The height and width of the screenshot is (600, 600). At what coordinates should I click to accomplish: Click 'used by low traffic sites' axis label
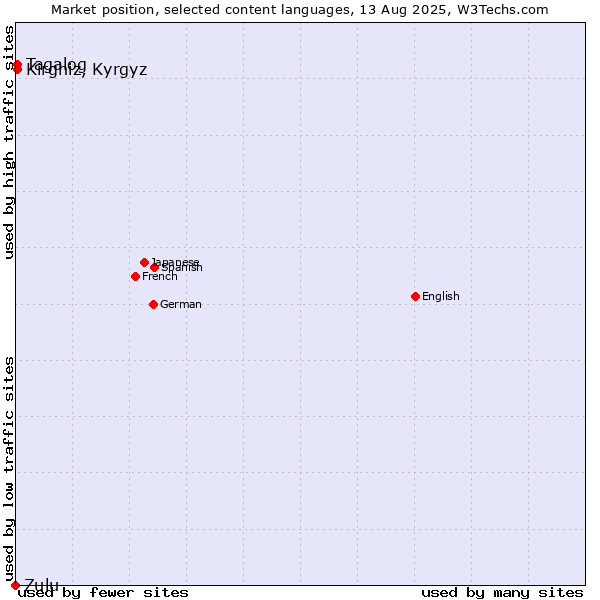[x=9, y=469]
